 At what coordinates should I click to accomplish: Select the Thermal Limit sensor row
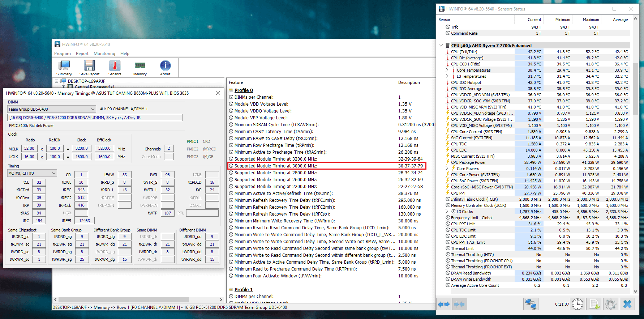pos(537,248)
